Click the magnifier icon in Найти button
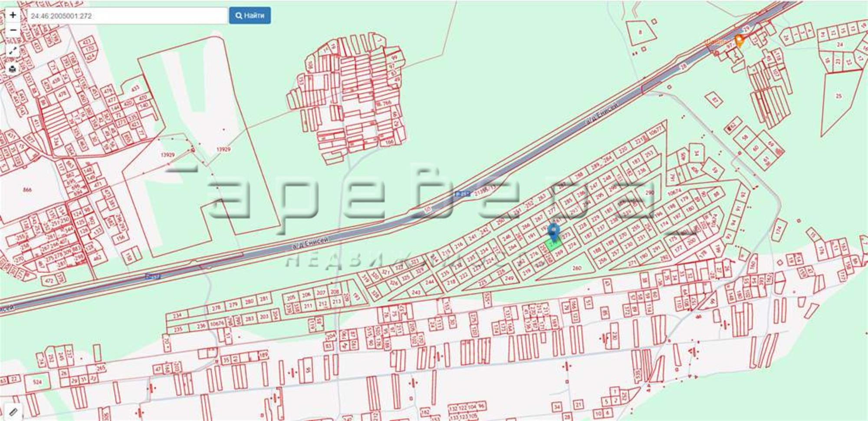Screen dimensions: 868x421 pos(239,16)
